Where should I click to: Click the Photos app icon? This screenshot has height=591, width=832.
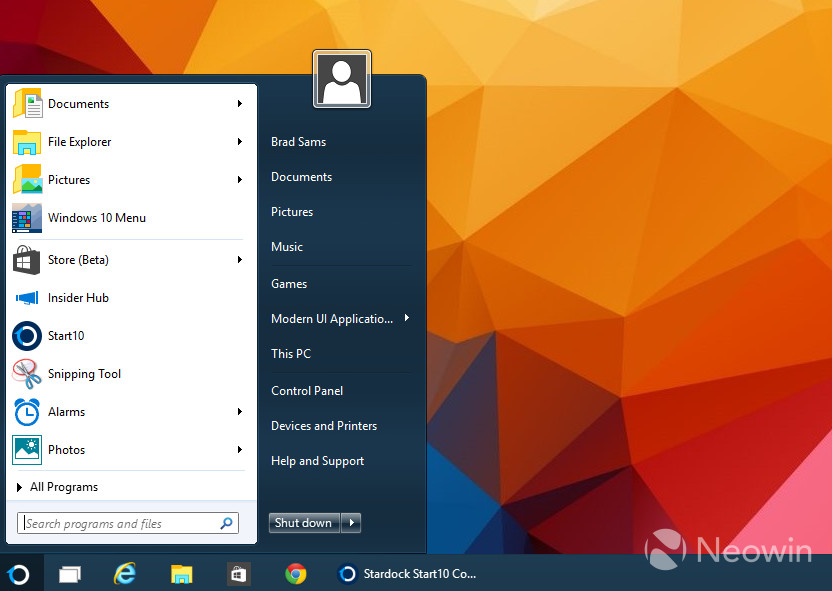(27, 450)
